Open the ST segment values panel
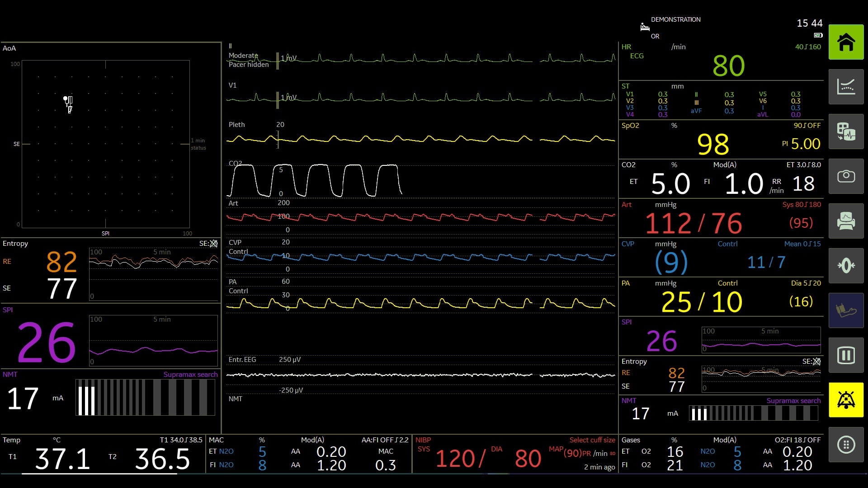The image size is (868, 488). 721,100
